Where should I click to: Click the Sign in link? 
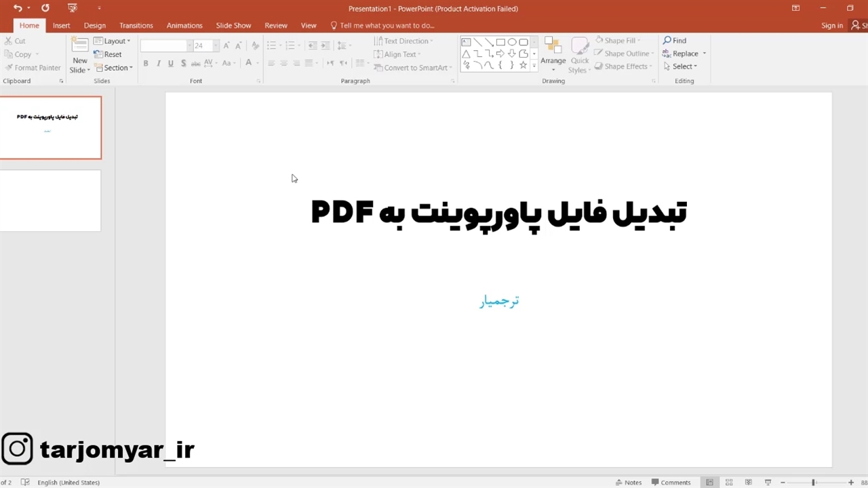[x=831, y=25]
